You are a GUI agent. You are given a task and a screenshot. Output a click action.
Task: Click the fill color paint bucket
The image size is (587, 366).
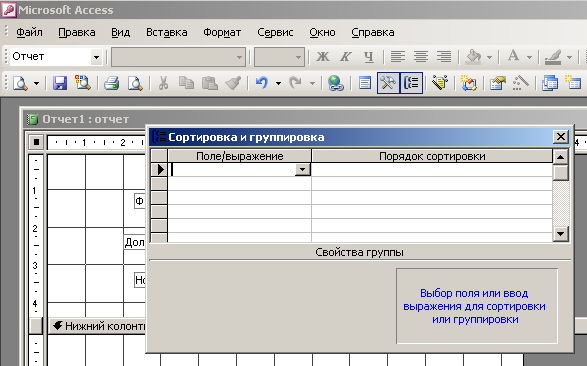click(473, 57)
